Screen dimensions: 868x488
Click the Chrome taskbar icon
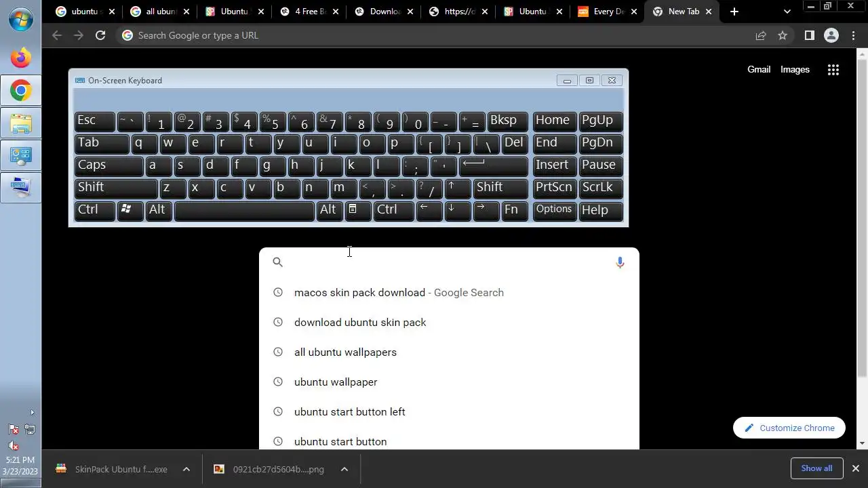click(21, 91)
